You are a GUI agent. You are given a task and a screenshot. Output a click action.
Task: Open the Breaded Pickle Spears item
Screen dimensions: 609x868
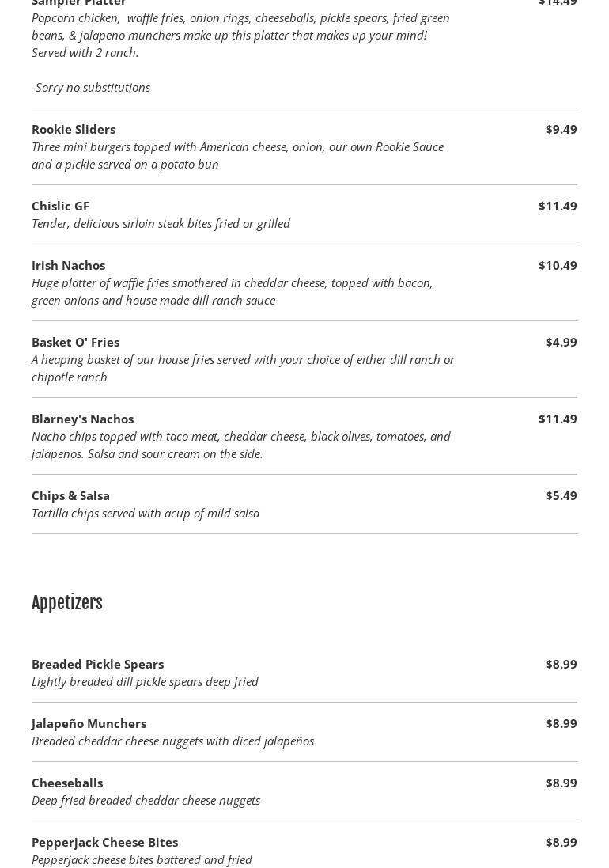click(x=97, y=664)
